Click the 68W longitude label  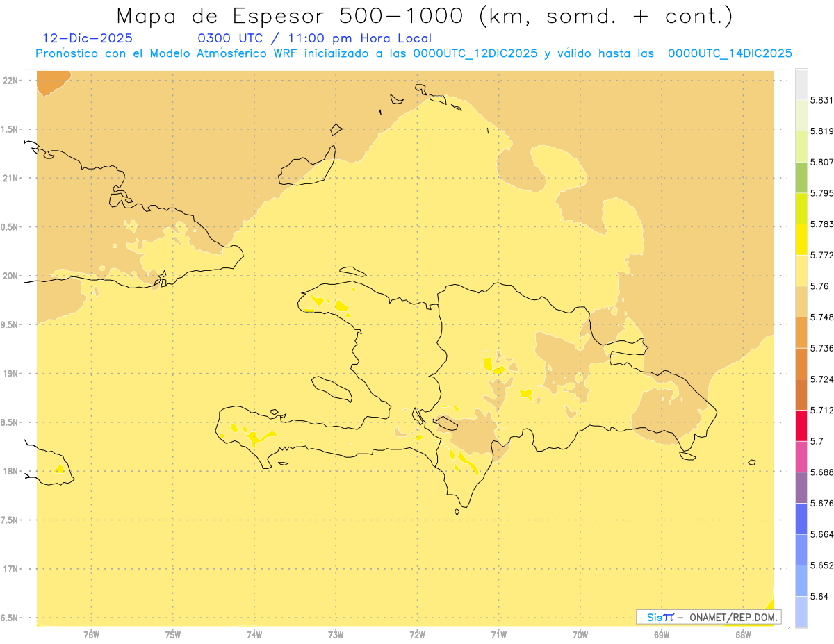point(743,634)
